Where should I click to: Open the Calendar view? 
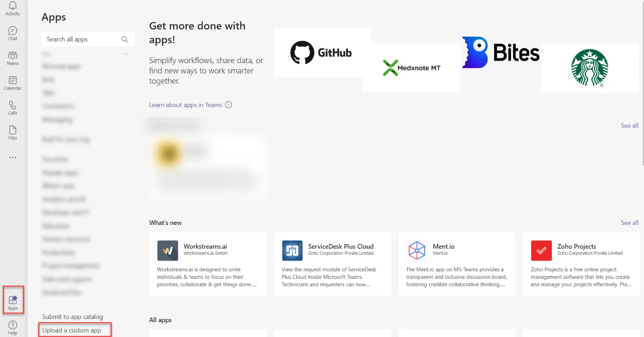(x=13, y=83)
